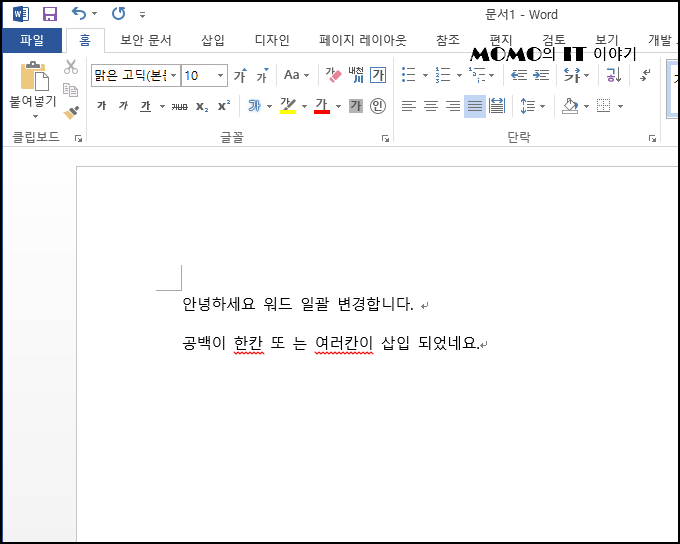This screenshot has width=680, height=544.
Task: Click the borders icon
Action: click(x=604, y=106)
